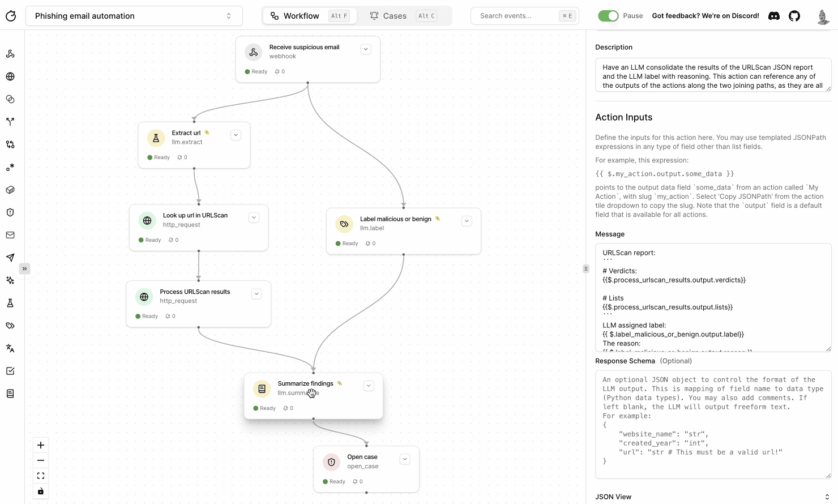Select the send paper-plane icon in sidebar
The width and height of the screenshot is (838, 504).
click(x=10, y=258)
